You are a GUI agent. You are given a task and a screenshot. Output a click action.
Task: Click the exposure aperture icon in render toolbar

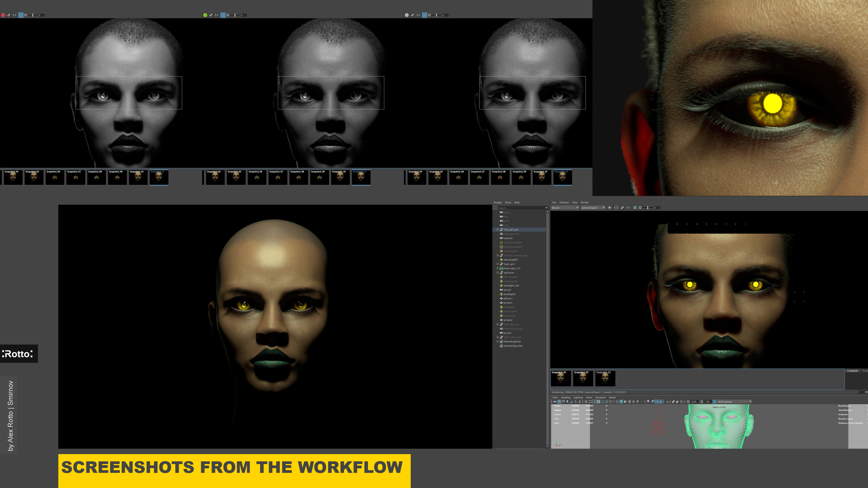pyautogui.click(x=640, y=208)
